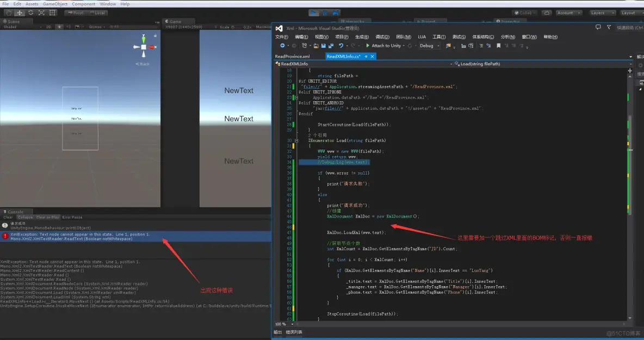Click the notifications filter flag icon
This screenshot has width=644, height=340.
coord(609,28)
